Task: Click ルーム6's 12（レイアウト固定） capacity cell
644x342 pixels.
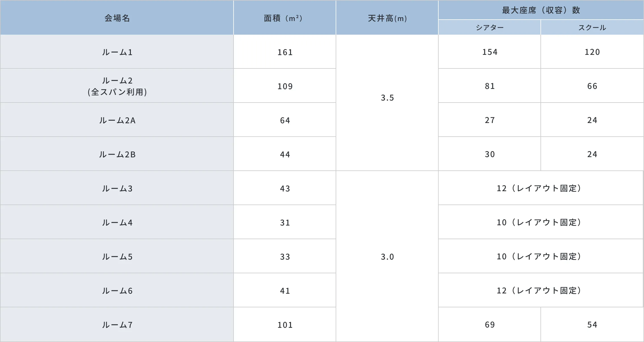Action: 540,291
